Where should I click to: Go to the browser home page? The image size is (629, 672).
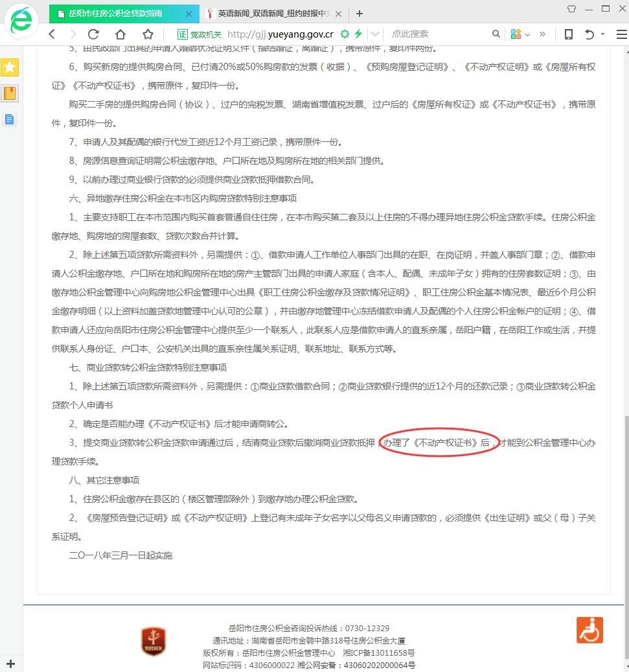(x=121, y=34)
